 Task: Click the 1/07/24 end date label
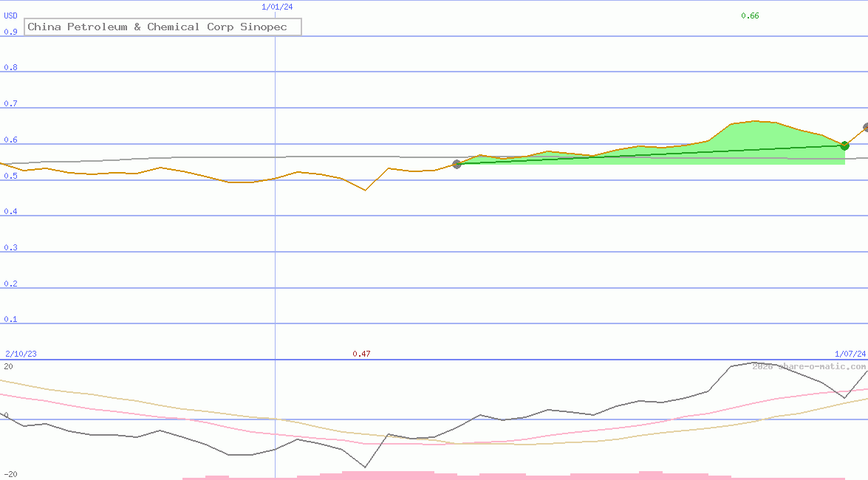click(x=850, y=354)
